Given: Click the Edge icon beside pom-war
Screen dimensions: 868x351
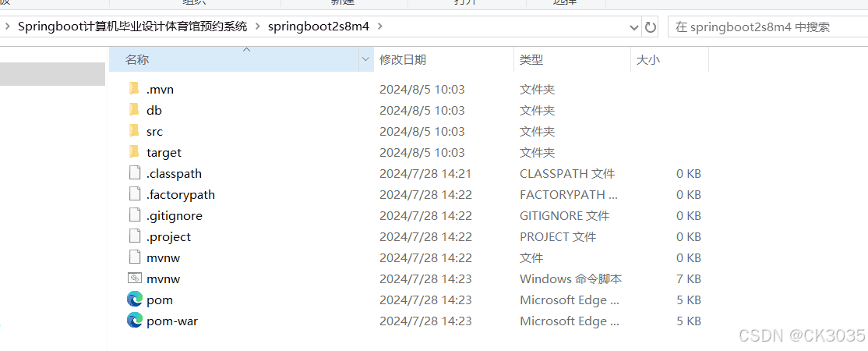Looking at the screenshot, I should click(135, 321).
